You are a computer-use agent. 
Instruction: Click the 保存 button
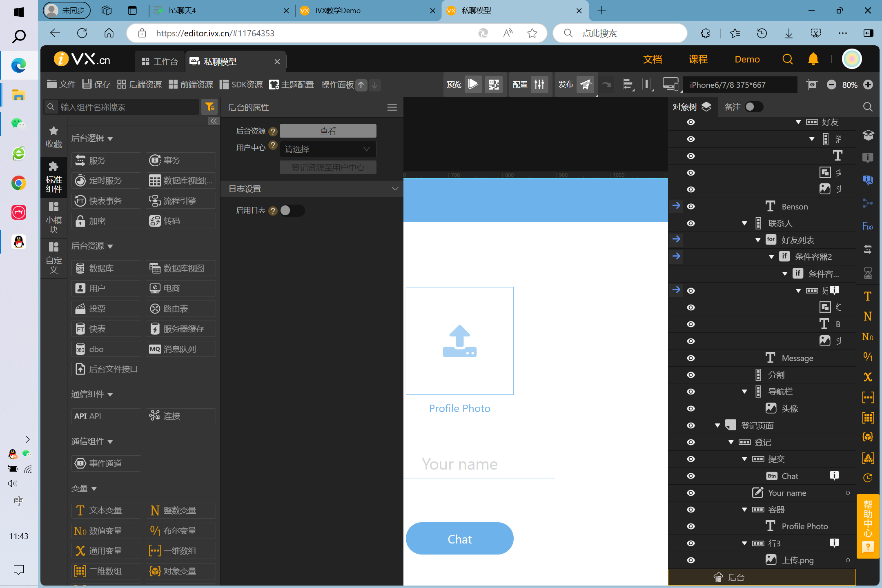click(x=96, y=85)
